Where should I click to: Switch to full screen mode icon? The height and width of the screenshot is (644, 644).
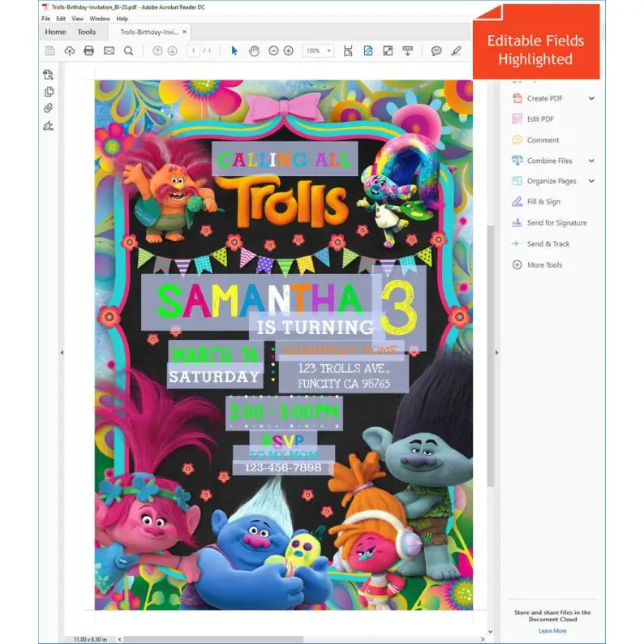(x=388, y=50)
